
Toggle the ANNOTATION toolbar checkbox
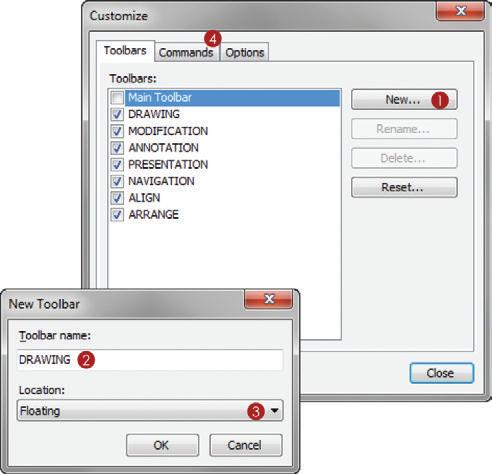[117, 148]
